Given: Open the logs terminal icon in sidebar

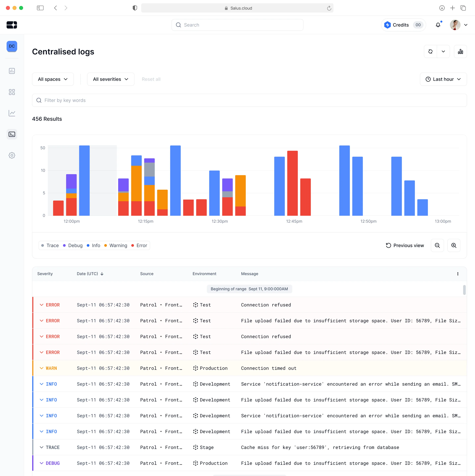Looking at the screenshot, I should coord(12,134).
